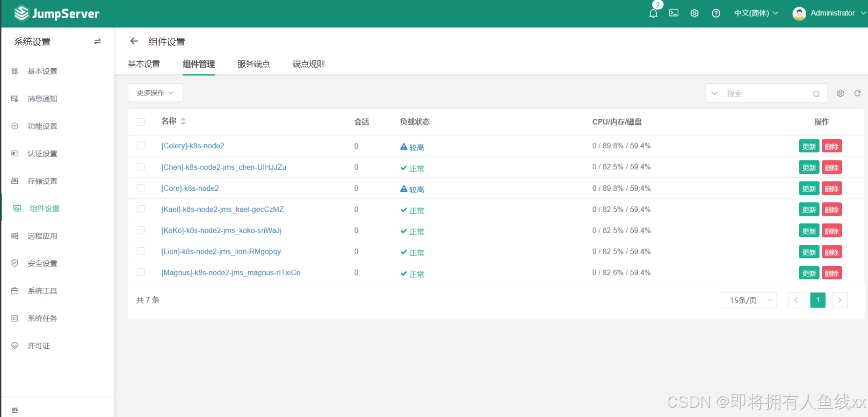Viewport: 868px width, 417px height.
Task: Click the Administrator avatar icon
Action: point(799,14)
